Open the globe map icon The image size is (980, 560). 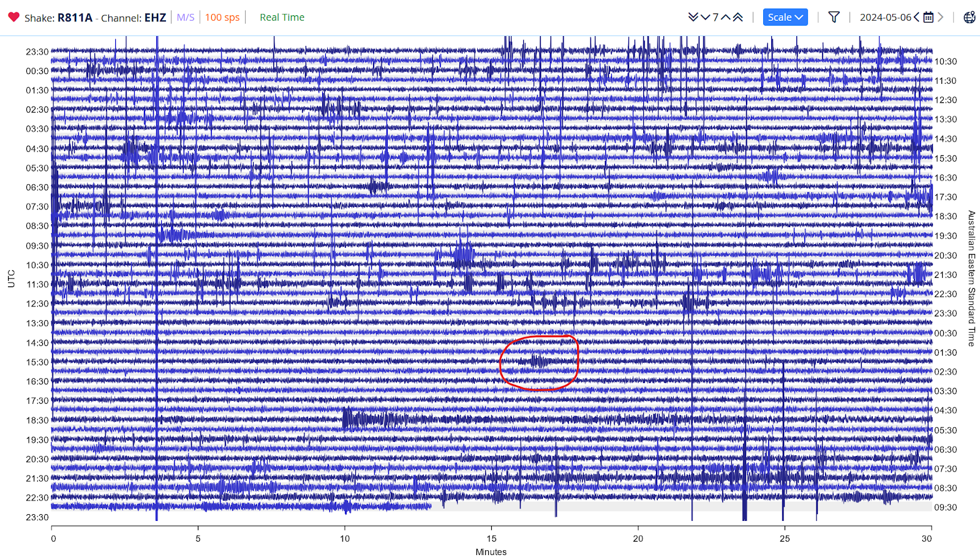(969, 17)
